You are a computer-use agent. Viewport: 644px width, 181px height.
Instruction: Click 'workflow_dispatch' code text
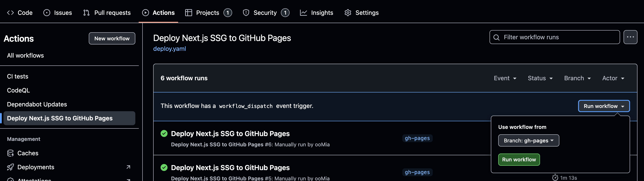click(x=246, y=106)
